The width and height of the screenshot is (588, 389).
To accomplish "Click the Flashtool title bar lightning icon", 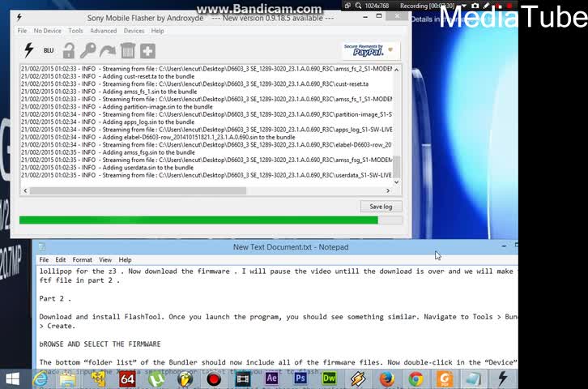I will [x=19, y=17].
